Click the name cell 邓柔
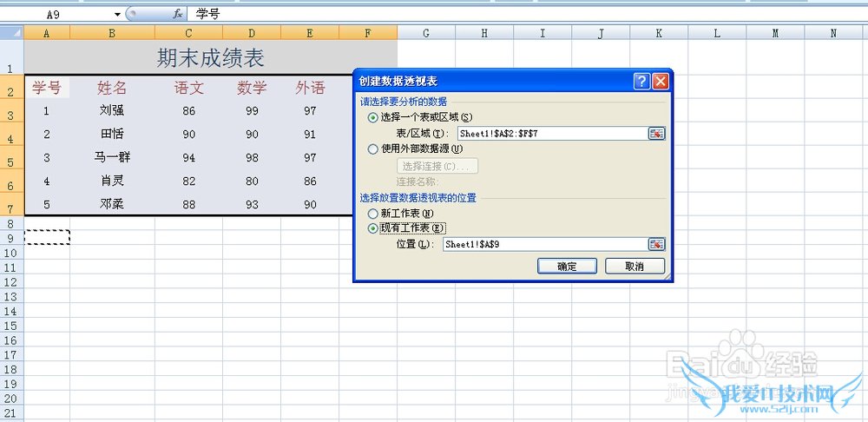Screen dimensions: 868x422 (x=112, y=204)
